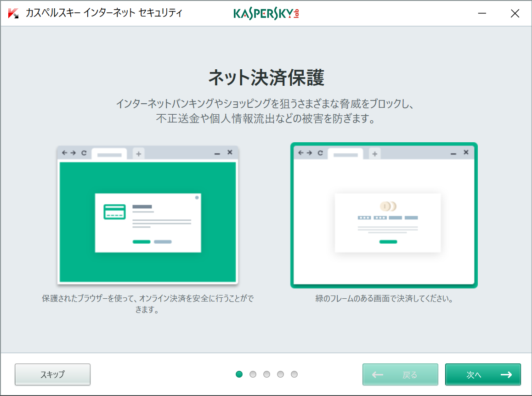Click the credit card icon in left illustration
Viewport: 532px width, 396px height.
click(x=115, y=212)
